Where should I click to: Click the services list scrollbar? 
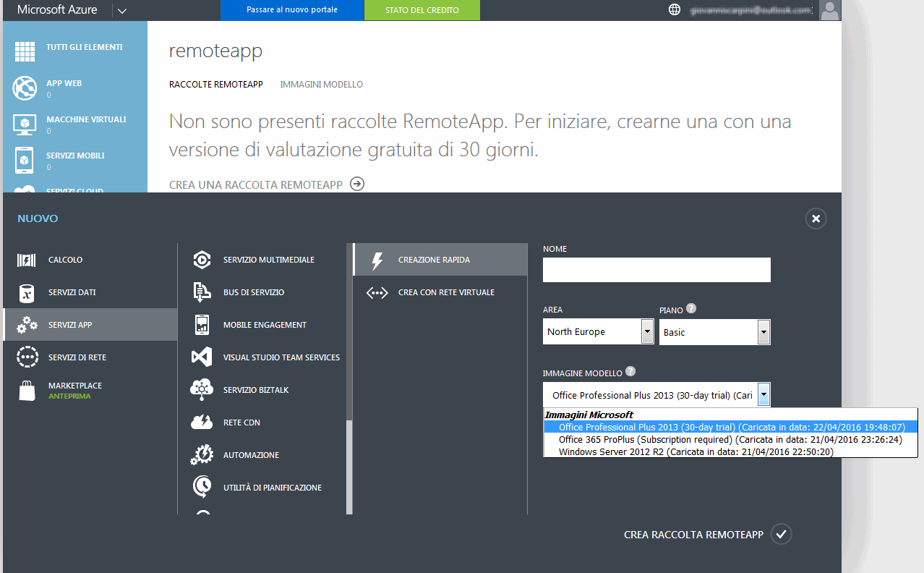pyautogui.click(x=349, y=467)
